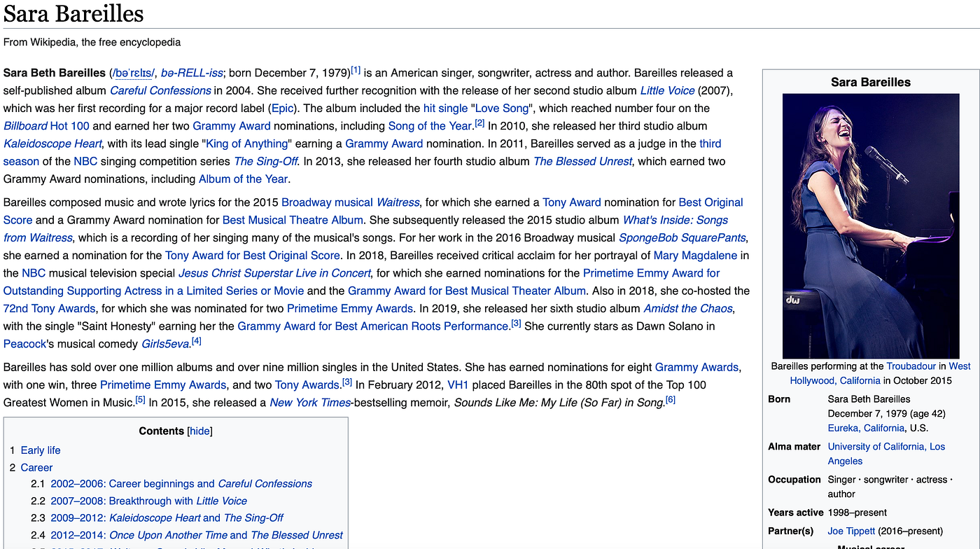Click the page title "Sara Bareilles"
Viewport: 980px width, 549px height.
(x=73, y=13)
